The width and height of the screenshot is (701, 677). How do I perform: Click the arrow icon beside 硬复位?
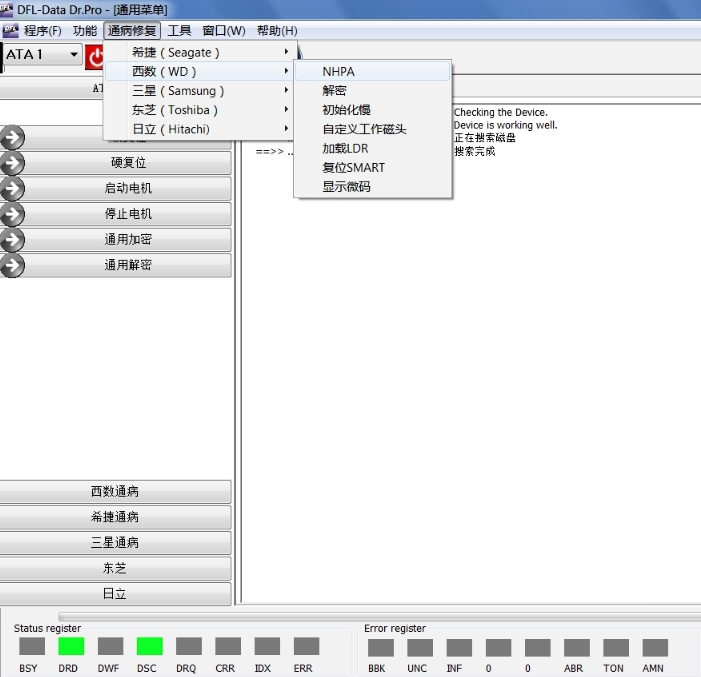click(12, 163)
